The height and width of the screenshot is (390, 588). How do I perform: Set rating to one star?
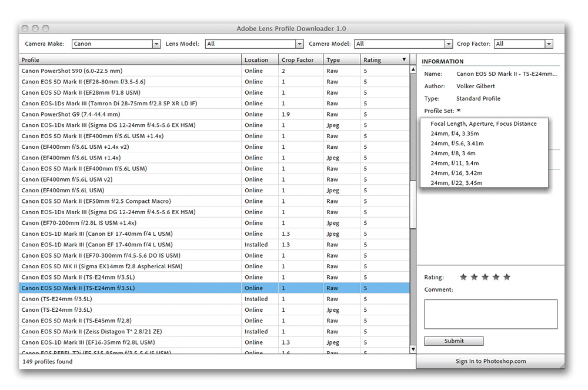tap(463, 277)
